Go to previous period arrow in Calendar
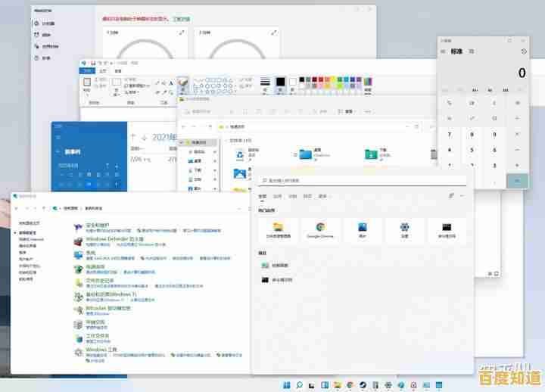This screenshot has height=392, width=545. (x=133, y=137)
